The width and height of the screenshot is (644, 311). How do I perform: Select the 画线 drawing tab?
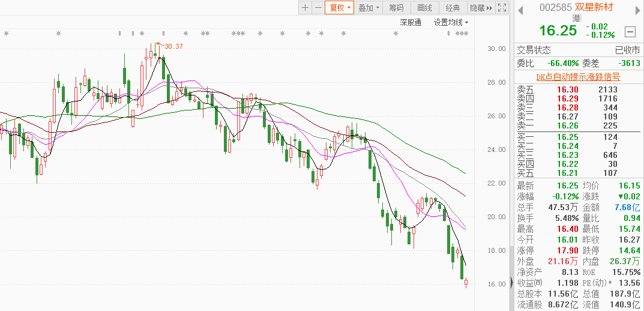coord(424,8)
